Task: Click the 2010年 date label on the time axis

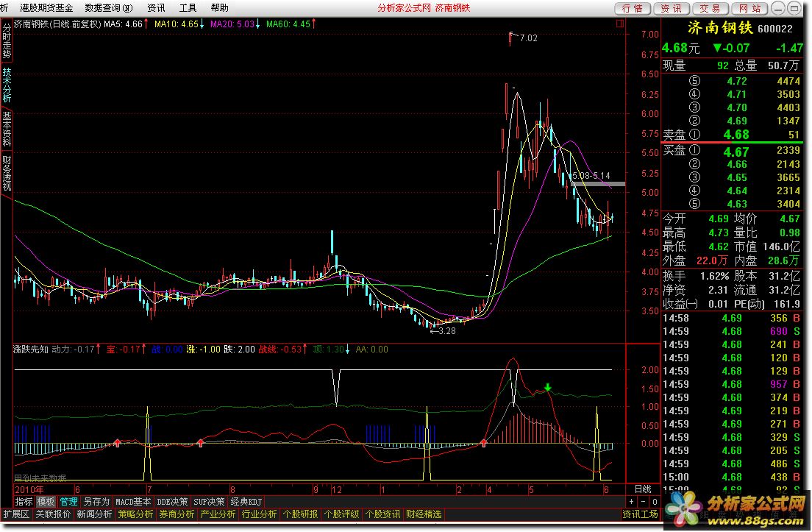Action: 29,489
